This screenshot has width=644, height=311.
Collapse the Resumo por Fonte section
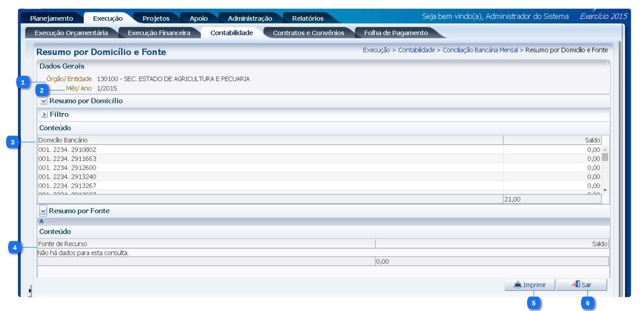[43, 211]
